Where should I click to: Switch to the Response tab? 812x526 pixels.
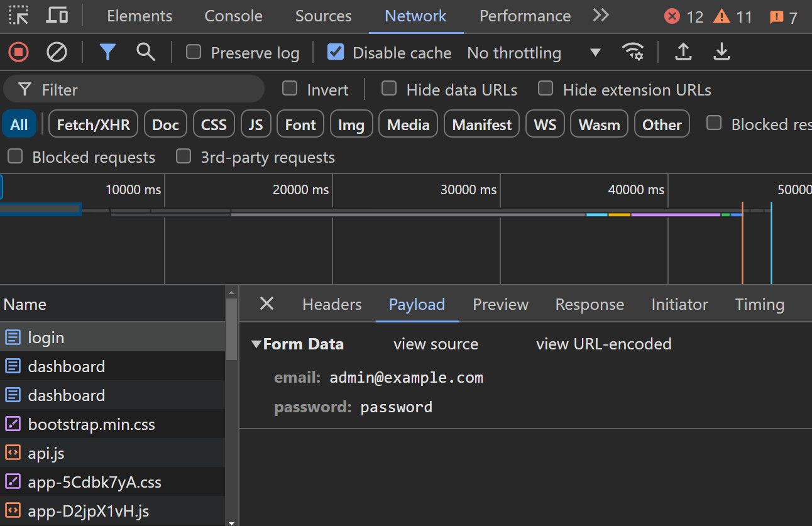click(590, 305)
